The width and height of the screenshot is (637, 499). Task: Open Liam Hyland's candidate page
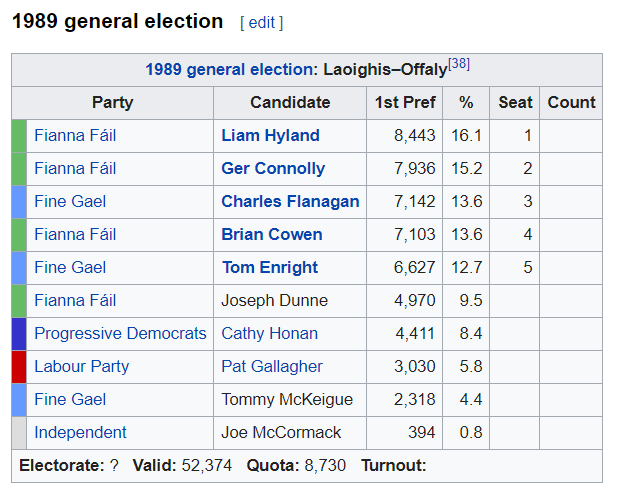pos(271,135)
